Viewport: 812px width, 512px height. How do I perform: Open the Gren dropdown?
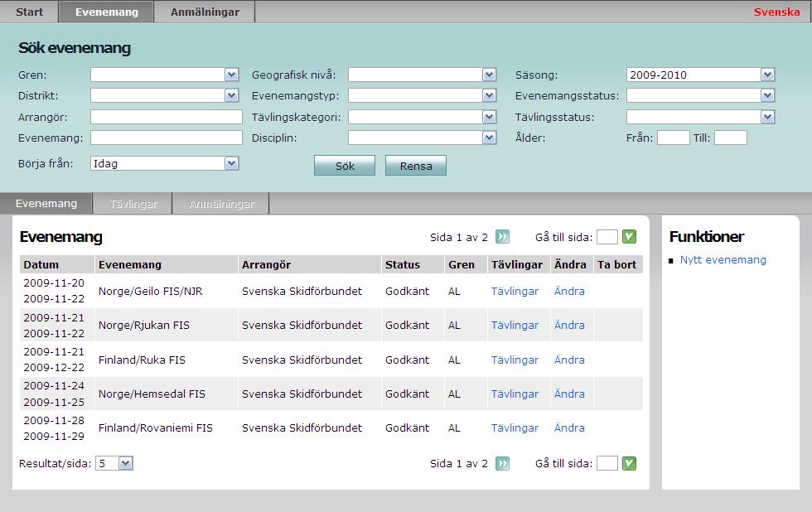[x=164, y=75]
